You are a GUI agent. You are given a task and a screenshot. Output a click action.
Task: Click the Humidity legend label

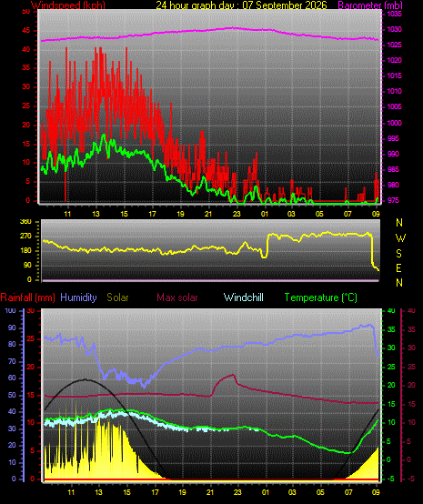pyautogui.click(x=78, y=297)
